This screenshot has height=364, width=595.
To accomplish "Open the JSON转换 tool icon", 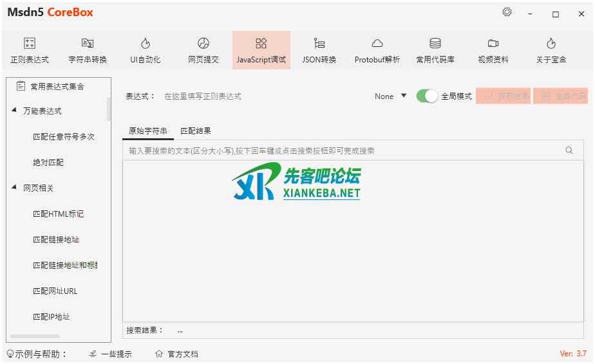I will pyautogui.click(x=319, y=44).
